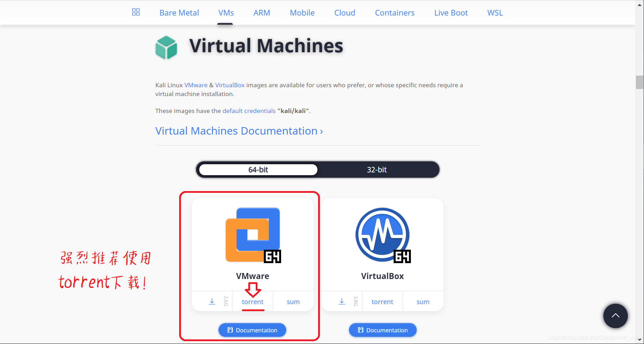Follow the VMware link in description
Image resolution: width=644 pixels, height=344 pixels.
196,85
